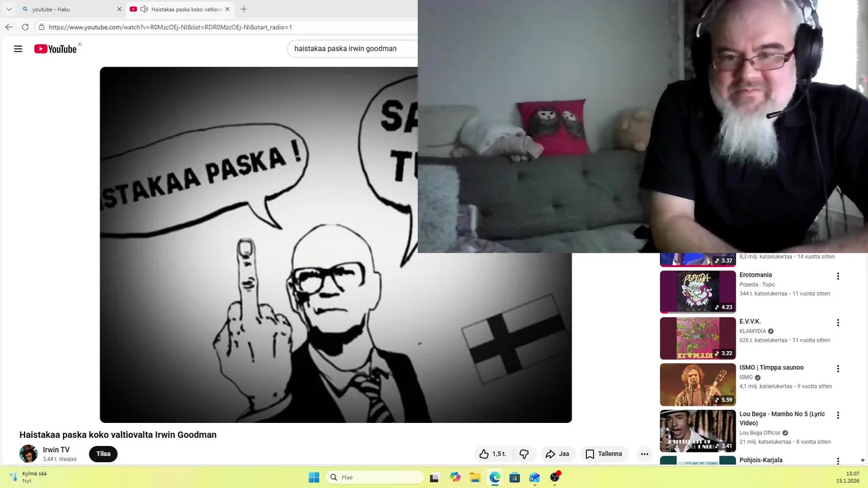Viewport: 868px width, 488px height.
Task: Open the KLAMYDIA channel name
Action: coord(753,331)
